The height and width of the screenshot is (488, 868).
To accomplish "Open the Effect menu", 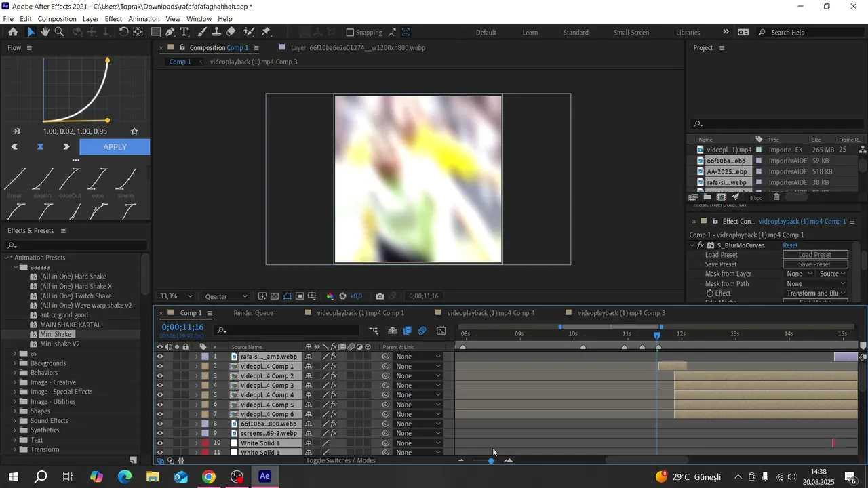I will tap(113, 19).
